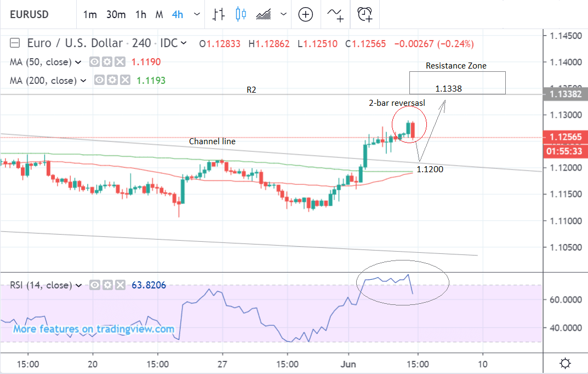Image resolution: width=588 pixels, height=374 pixels.
Task: Create an alert with the alarm clock icon
Action: 364,15
